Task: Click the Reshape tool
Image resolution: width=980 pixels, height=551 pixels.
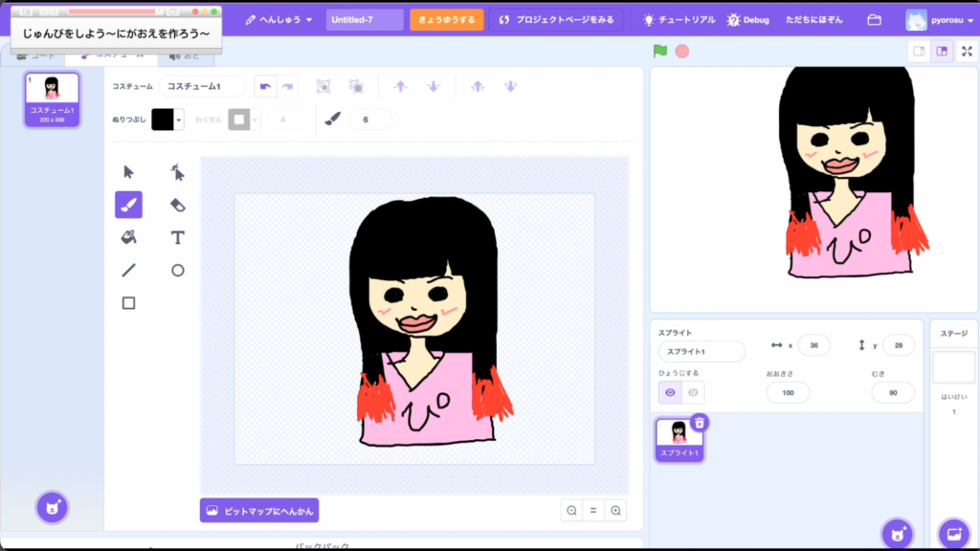Action: [x=177, y=172]
